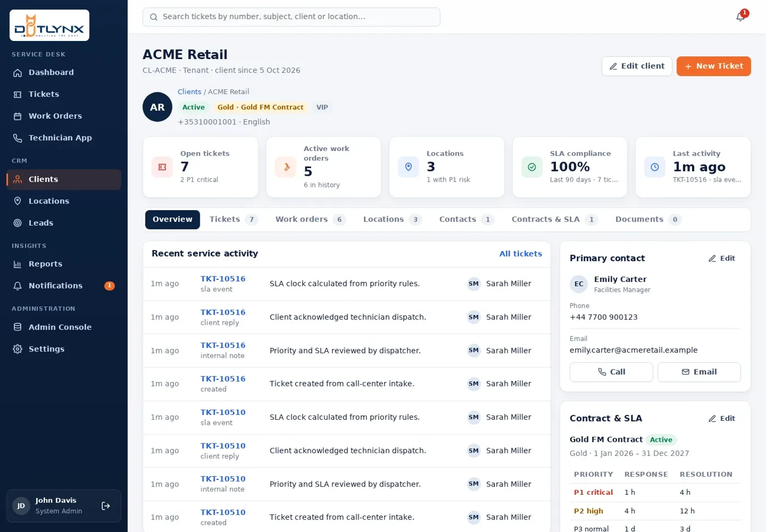Open Leads in the sidebar

pyautogui.click(x=63, y=223)
